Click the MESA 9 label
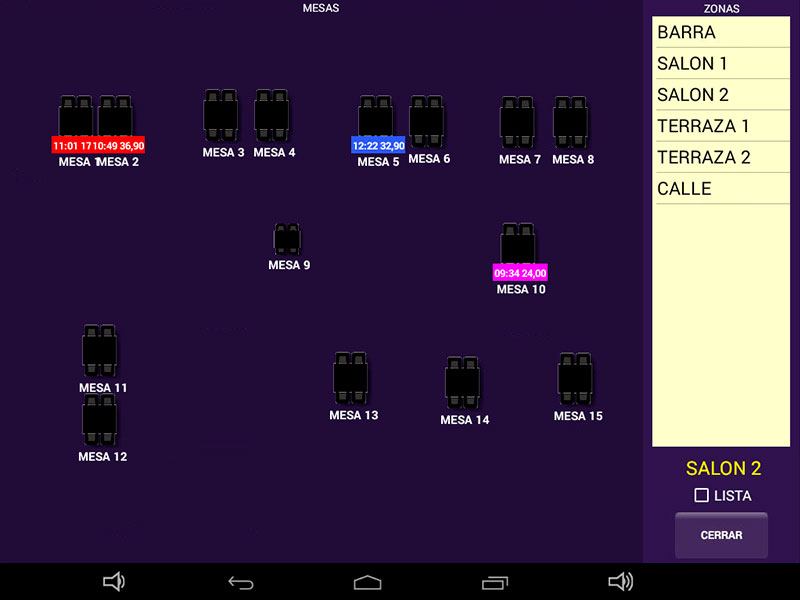Viewport: 800px width, 600px height. click(289, 265)
